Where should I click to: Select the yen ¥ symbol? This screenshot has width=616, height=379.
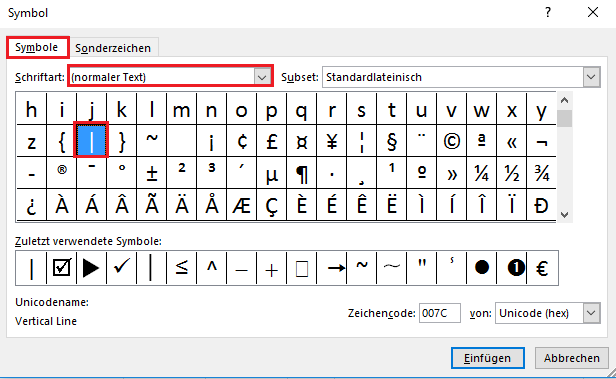coord(332,141)
